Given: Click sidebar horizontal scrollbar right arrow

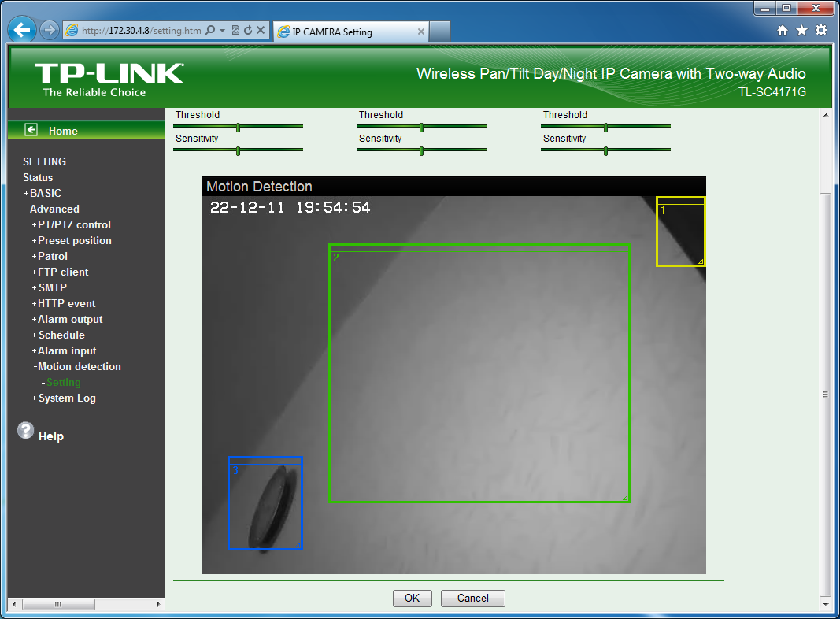Looking at the screenshot, I should point(158,604).
